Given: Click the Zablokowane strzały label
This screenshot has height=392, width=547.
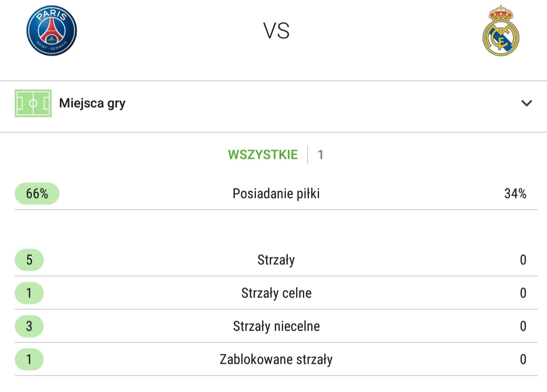Looking at the screenshot, I should coord(276,359).
